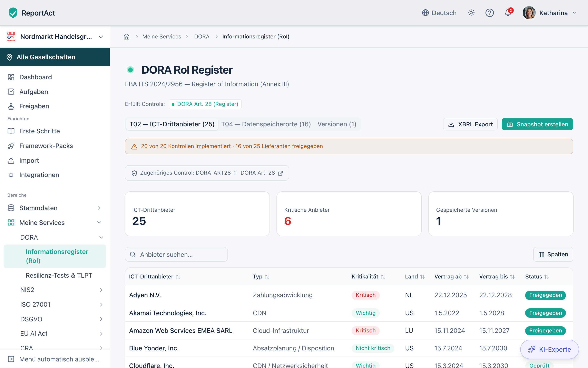The width and height of the screenshot is (588, 368).
Task: Open the help question mark icon
Action: click(489, 13)
